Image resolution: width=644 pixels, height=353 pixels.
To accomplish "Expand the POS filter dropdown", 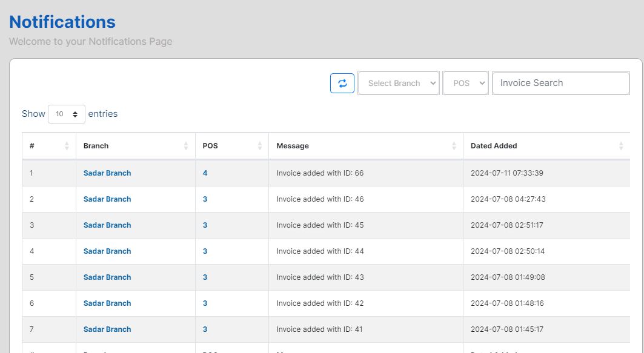I will (x=465, y=84).
